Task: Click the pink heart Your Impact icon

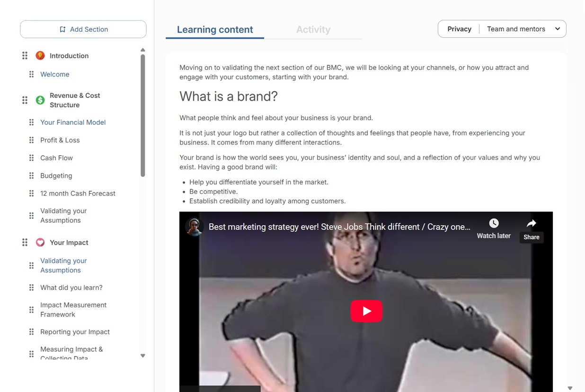Action: pos(40,243)
